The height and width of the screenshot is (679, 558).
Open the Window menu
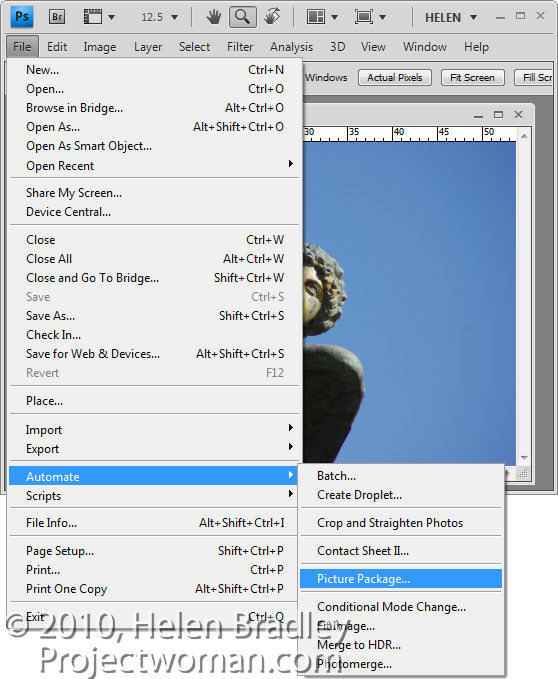(x=425, y=47)
